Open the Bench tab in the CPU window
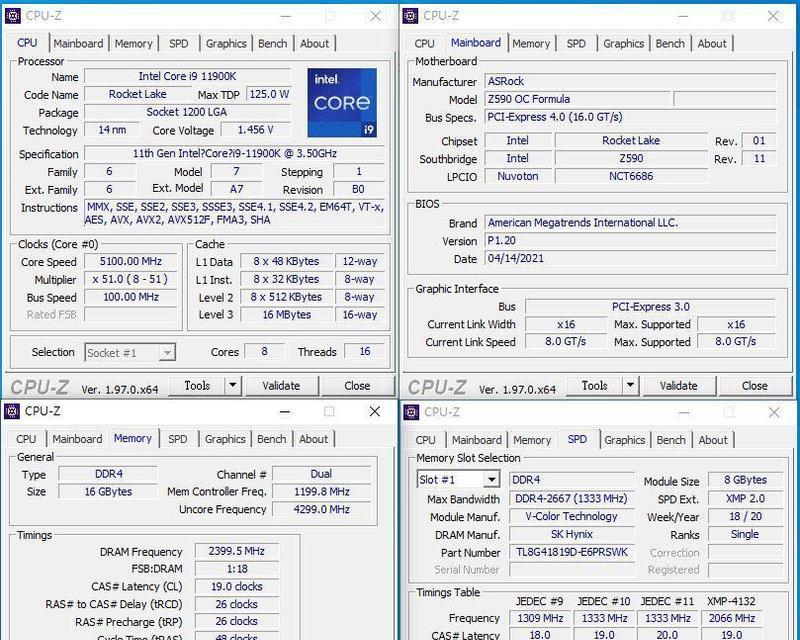The height and width of the screenshot is (640, 800). [x=272, y=43]
